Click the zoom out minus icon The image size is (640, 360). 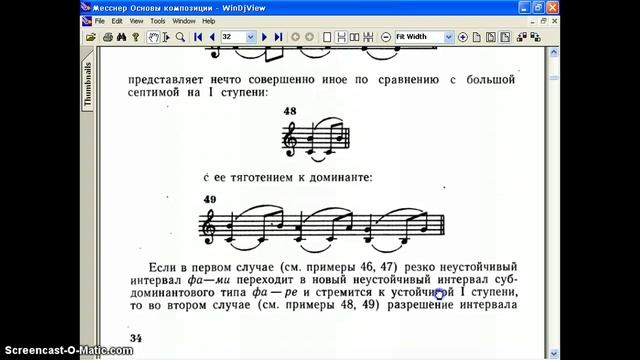coord(386,37)
